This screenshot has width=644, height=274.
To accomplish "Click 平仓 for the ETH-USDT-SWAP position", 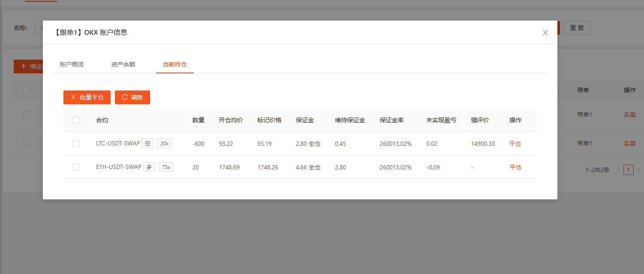I will (x=515, y=167).
